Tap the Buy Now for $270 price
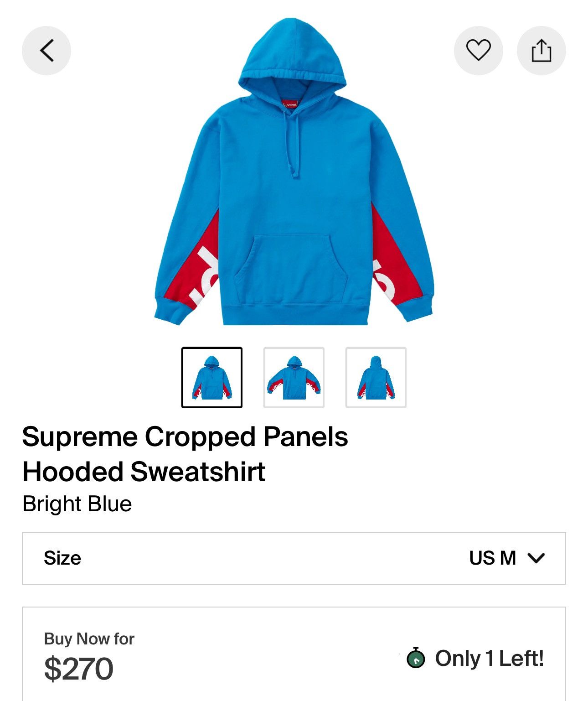588x701 pixels. (78, 669)
